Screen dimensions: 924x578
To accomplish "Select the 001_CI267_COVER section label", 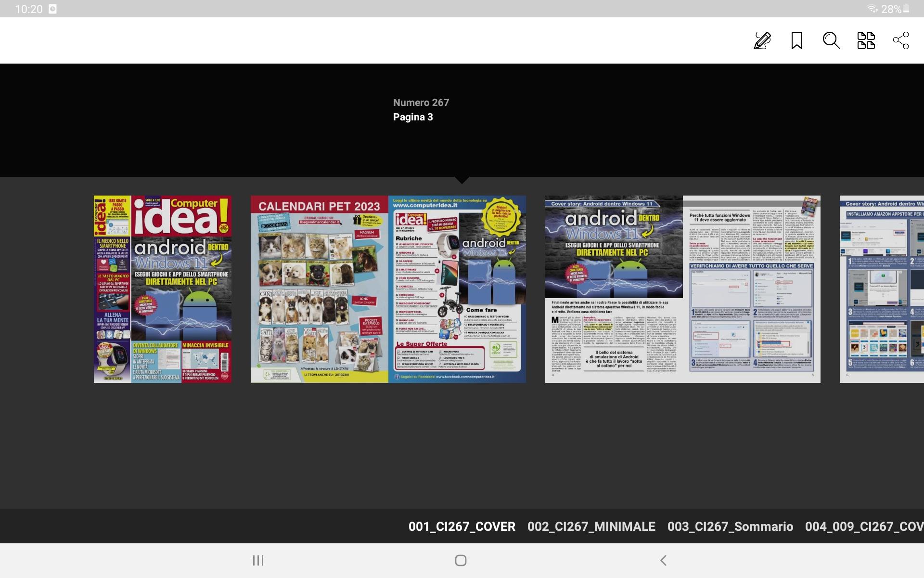I will [462, 526].
